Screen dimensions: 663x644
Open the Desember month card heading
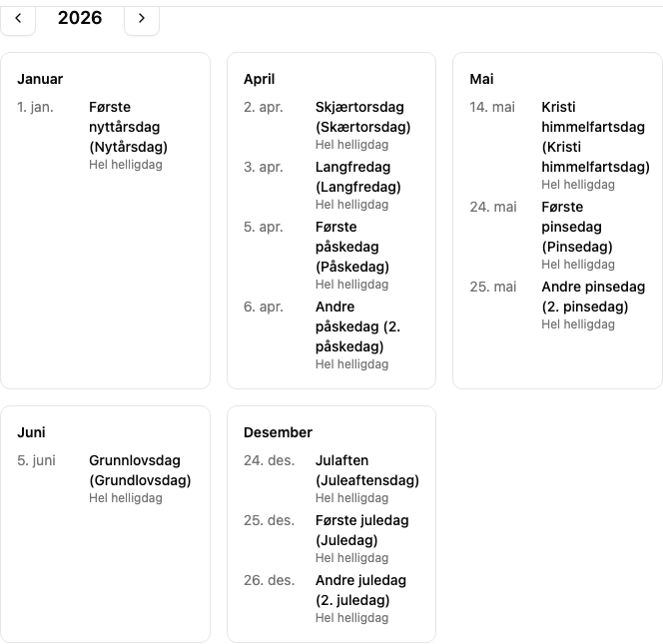[278, 432]
